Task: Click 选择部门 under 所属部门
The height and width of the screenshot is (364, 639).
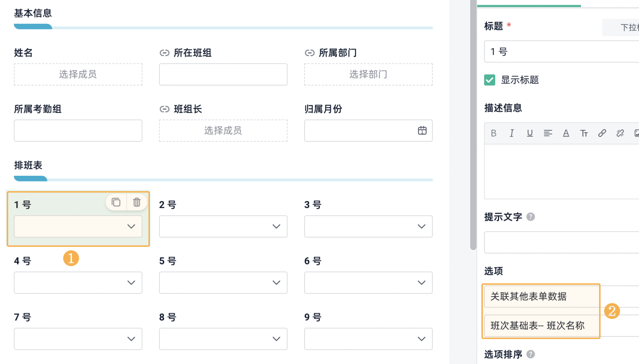Action: point(368,74)
